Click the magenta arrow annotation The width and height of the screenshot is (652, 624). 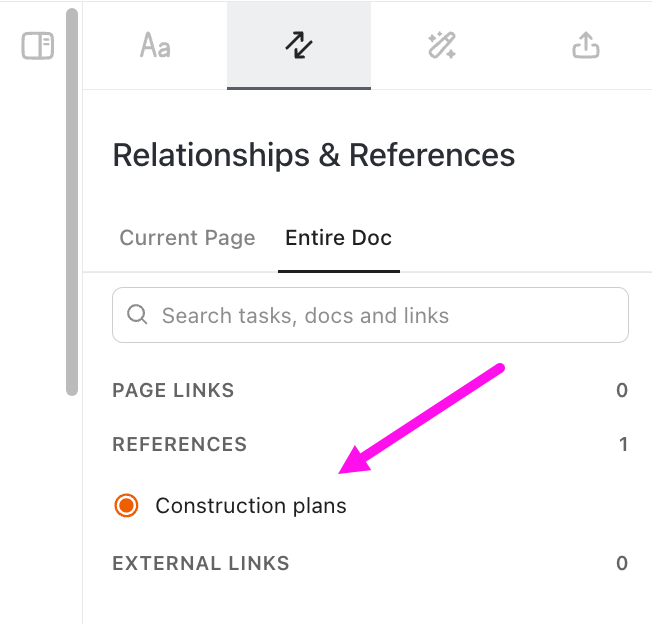420,418
